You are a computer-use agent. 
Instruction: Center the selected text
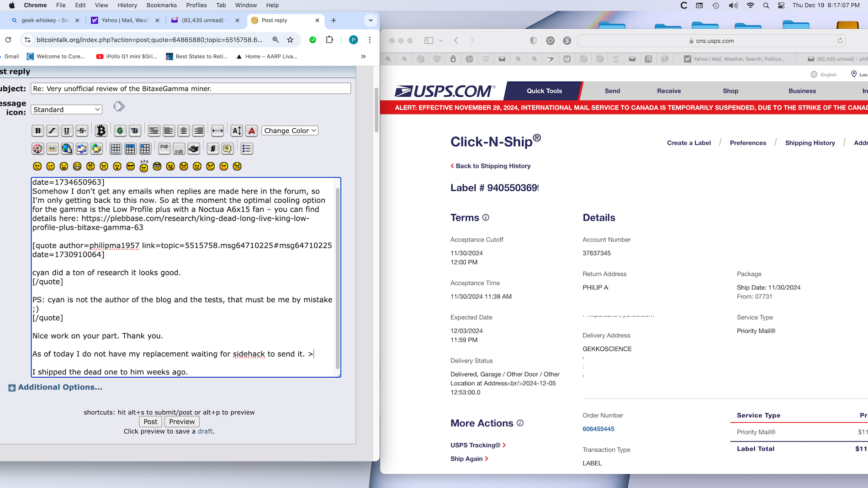point(184,131)
